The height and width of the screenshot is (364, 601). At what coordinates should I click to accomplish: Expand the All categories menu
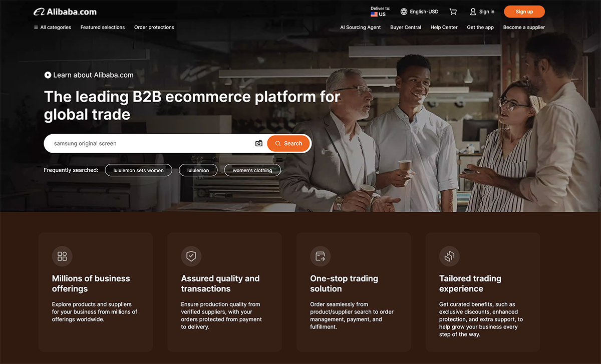(x=52, y=28)
